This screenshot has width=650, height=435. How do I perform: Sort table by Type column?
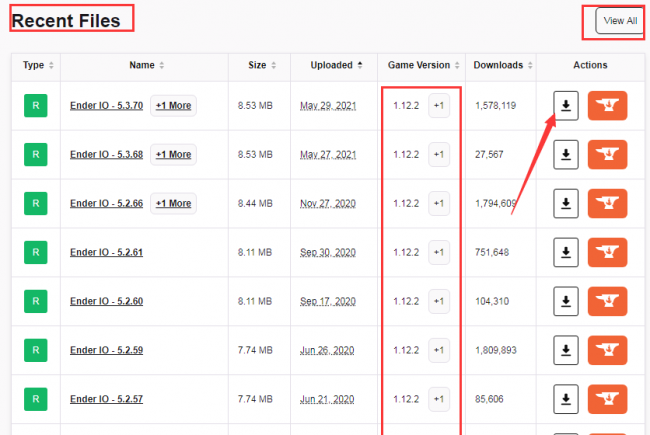point(38,65)
